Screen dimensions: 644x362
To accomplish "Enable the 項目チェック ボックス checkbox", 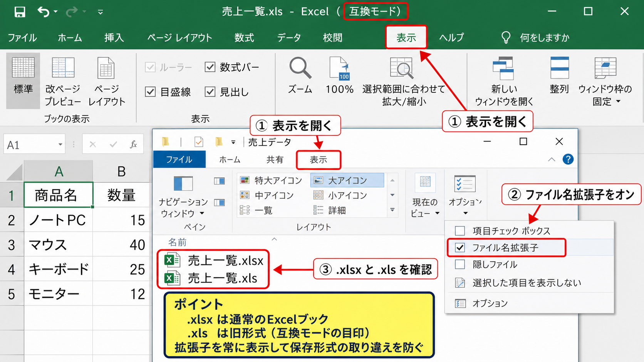I will pos(460,231).
